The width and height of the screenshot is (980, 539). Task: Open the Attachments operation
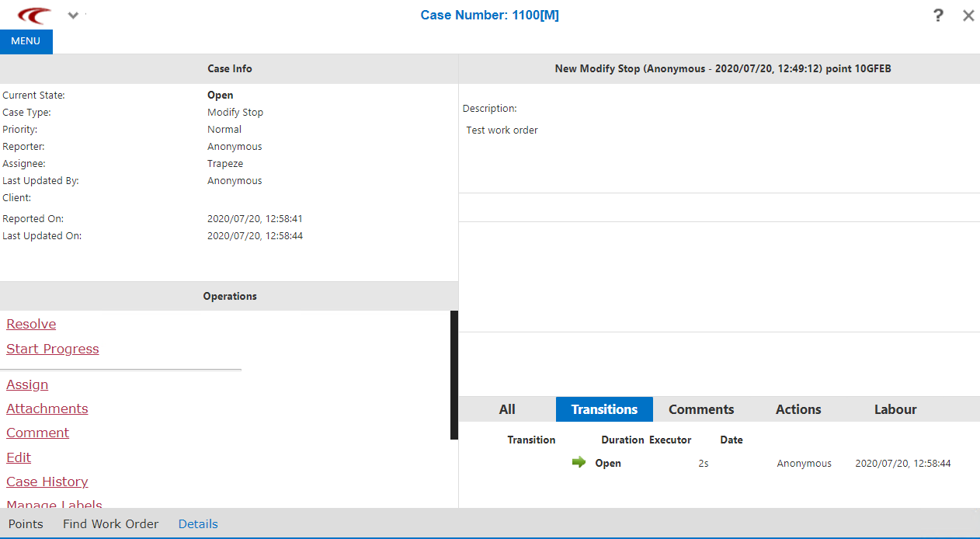click(x=47, y=409)
